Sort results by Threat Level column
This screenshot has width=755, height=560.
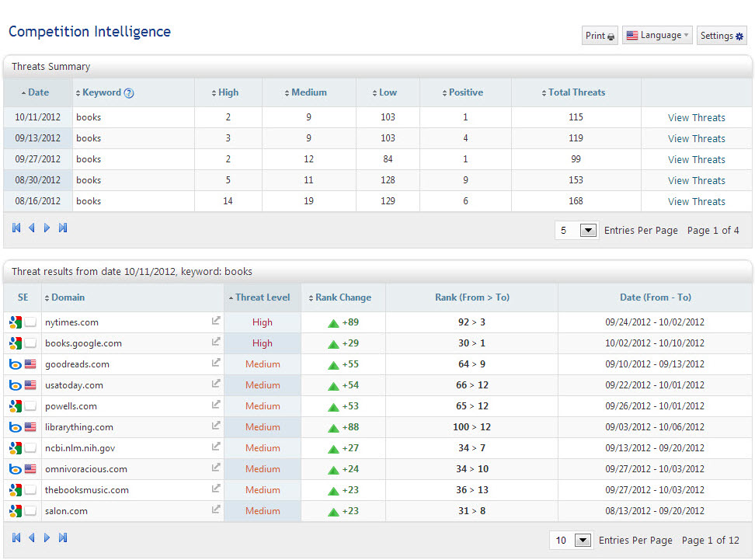coord(263,297)
